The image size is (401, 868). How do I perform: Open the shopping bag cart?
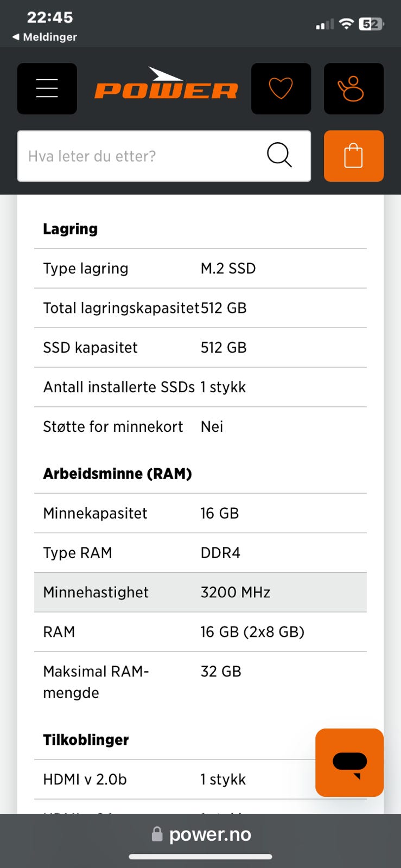[353, 156]
